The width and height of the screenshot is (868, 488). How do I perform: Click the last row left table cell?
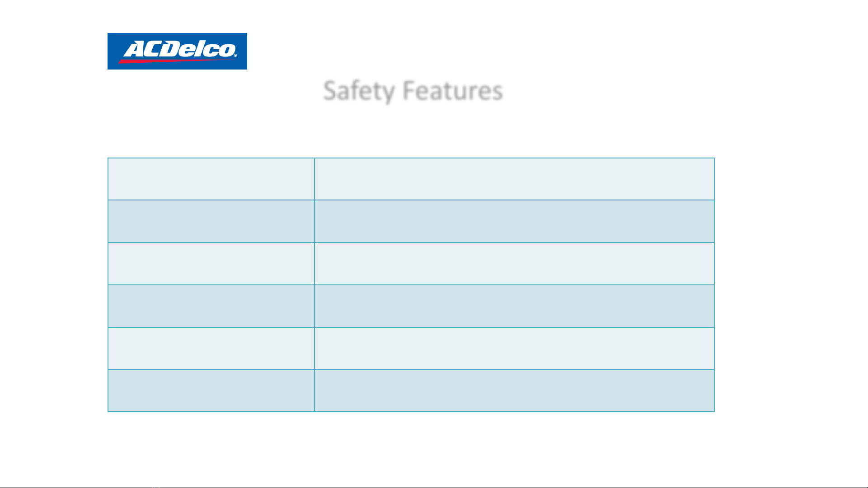(x=211, y=390)
